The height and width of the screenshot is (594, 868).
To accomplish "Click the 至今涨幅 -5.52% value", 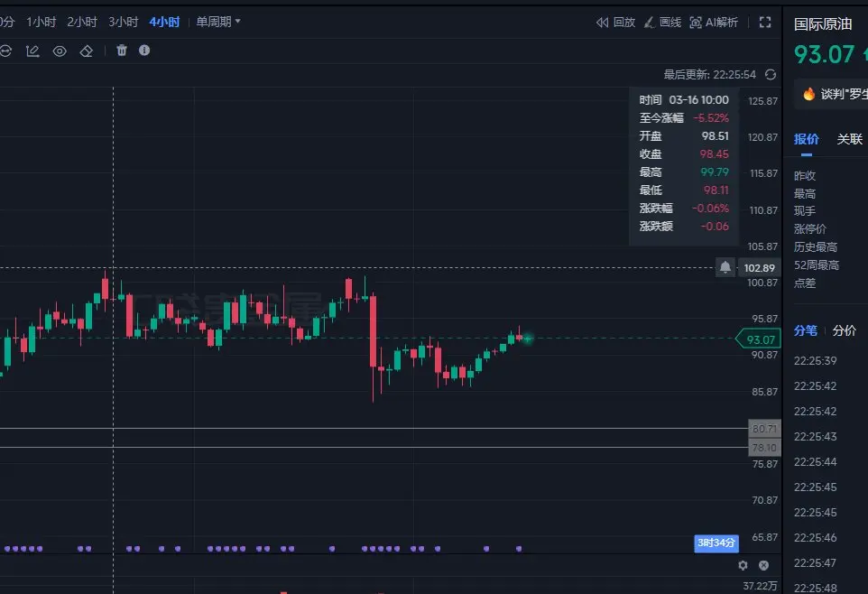I will click(711, 118).
